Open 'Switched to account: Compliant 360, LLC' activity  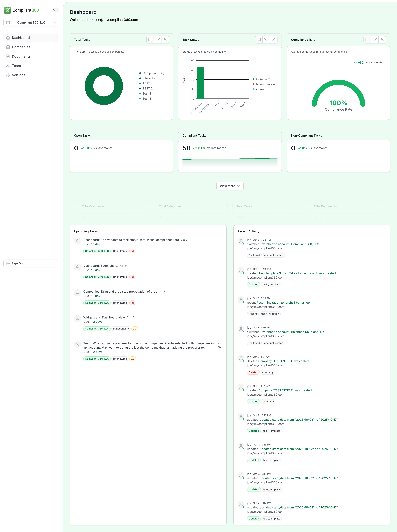290,244
